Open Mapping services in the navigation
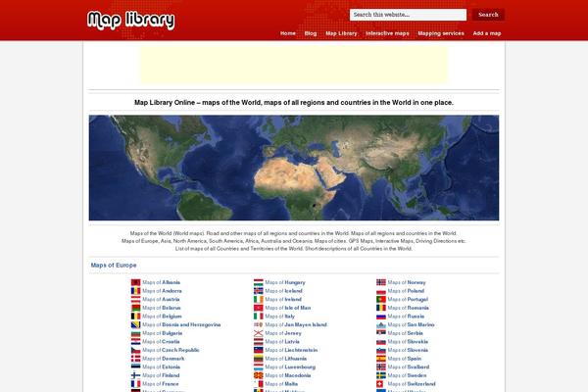The height and width of the screenshot is (392, 588). [441, 33]
